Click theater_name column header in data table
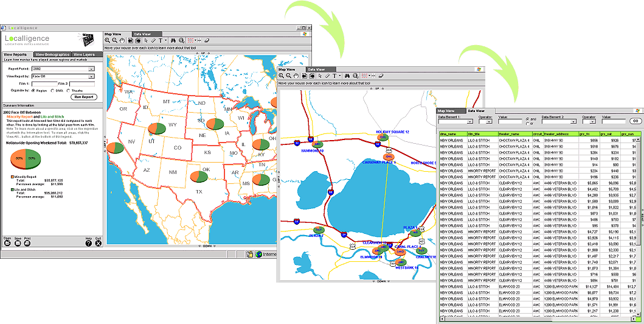The image size is (644, 324). point(515,134)
